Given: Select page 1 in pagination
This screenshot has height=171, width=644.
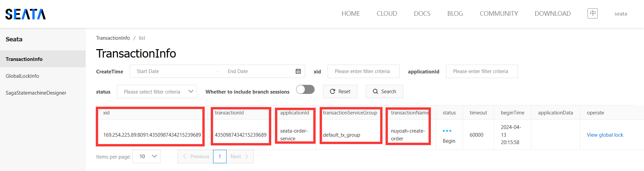Looking at the screenshot, I should [220, 157].
